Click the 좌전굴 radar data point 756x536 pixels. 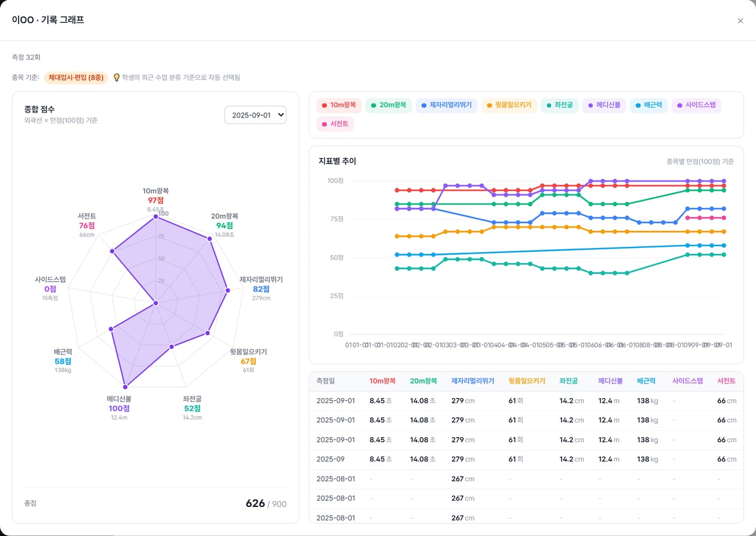click(171, 347)
